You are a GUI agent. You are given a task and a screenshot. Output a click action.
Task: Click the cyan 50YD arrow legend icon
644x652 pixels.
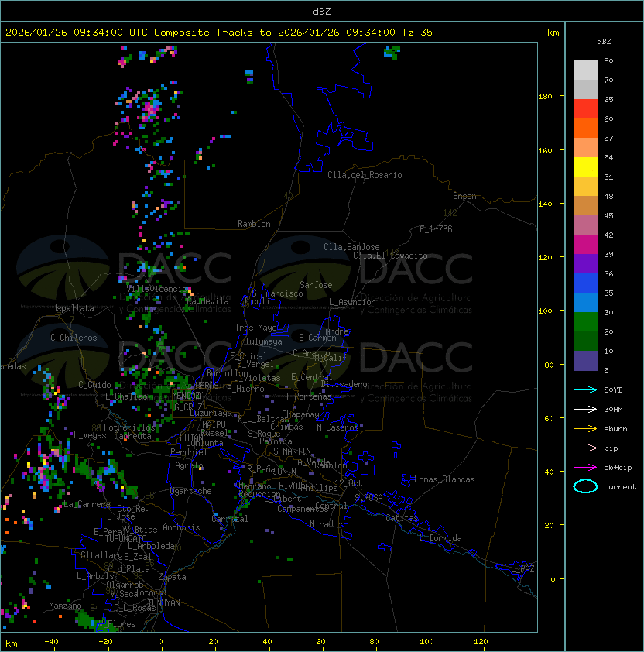[585, 389]
